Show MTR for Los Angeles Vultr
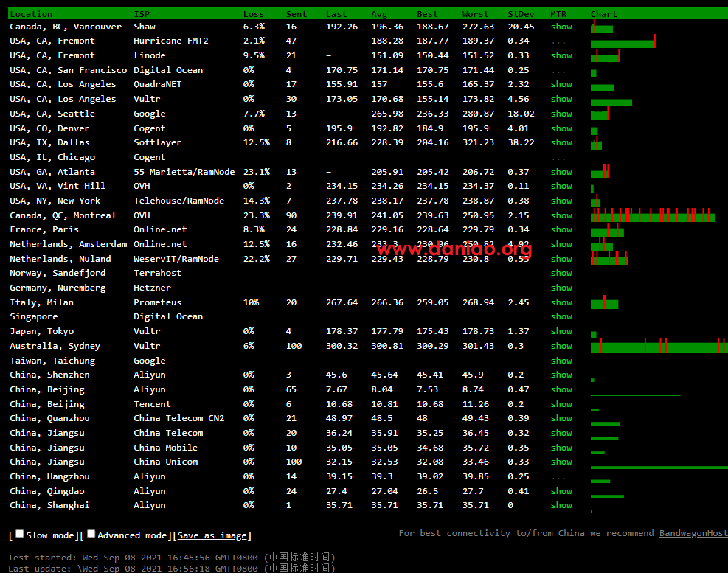Screen dimensions: 728x573 coord(561,99)
